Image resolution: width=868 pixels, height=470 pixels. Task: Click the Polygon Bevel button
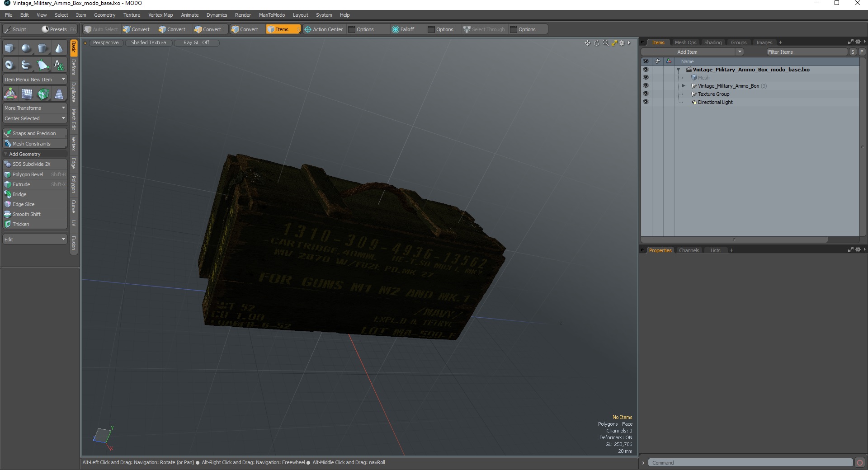[35, 174]
